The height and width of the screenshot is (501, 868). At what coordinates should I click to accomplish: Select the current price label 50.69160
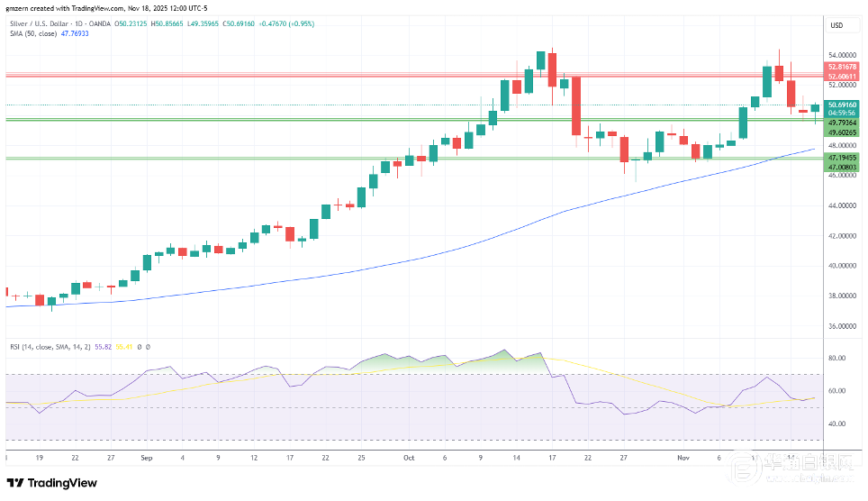tap(842, 105)
